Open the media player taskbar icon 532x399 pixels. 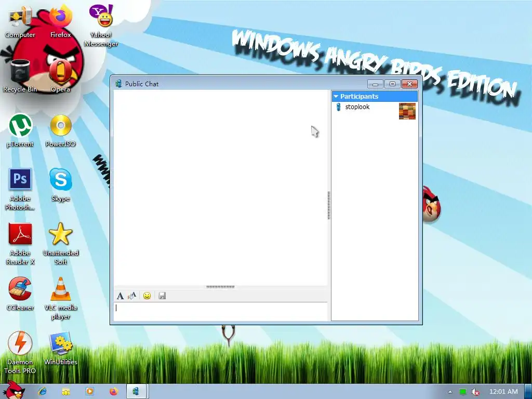coord(90,392)
